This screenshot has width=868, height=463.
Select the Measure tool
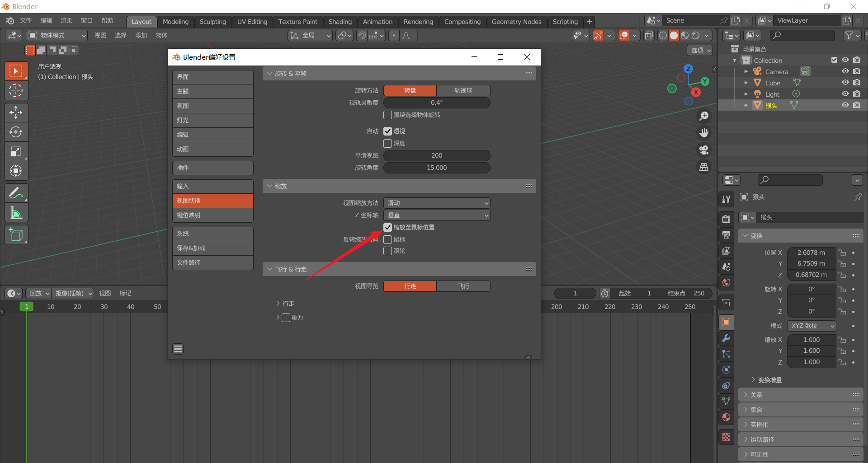[x=16, y=212]
